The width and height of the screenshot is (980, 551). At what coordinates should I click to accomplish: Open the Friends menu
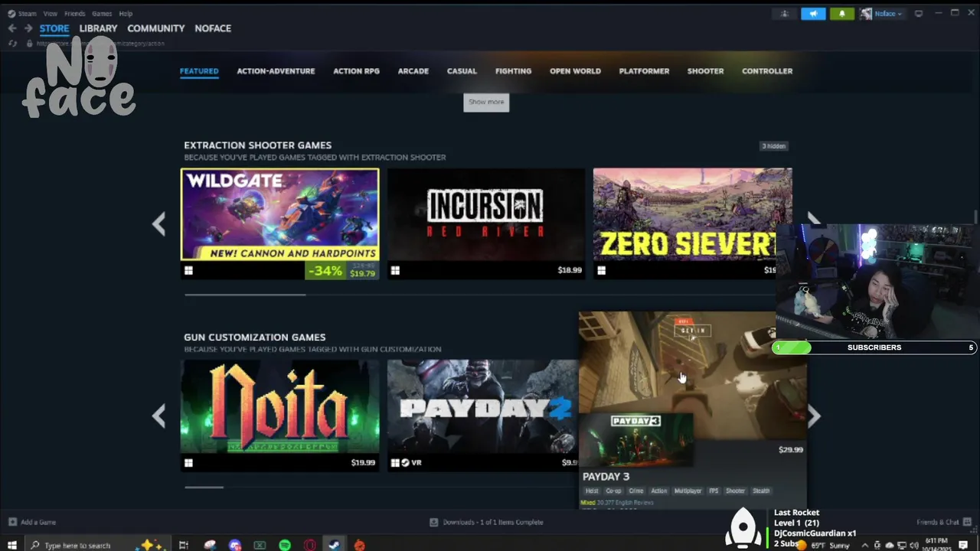point(75,13)
